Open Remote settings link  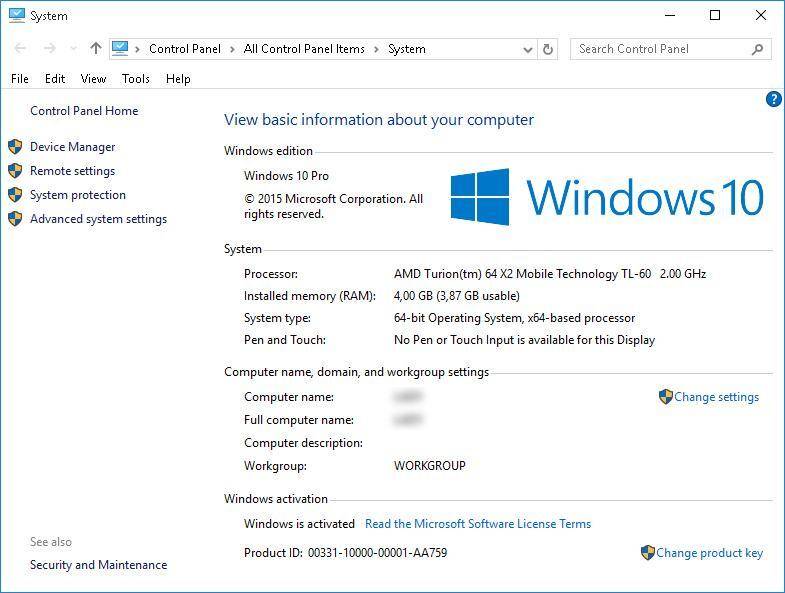point(73,171)
